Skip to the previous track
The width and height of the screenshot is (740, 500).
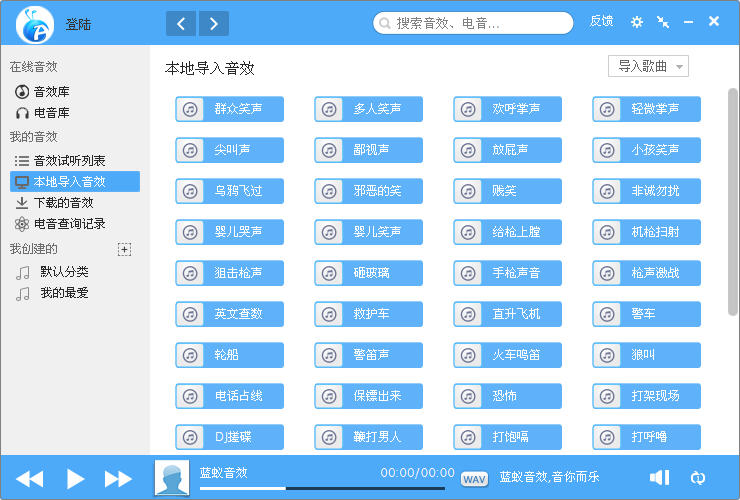coord(30,479)
